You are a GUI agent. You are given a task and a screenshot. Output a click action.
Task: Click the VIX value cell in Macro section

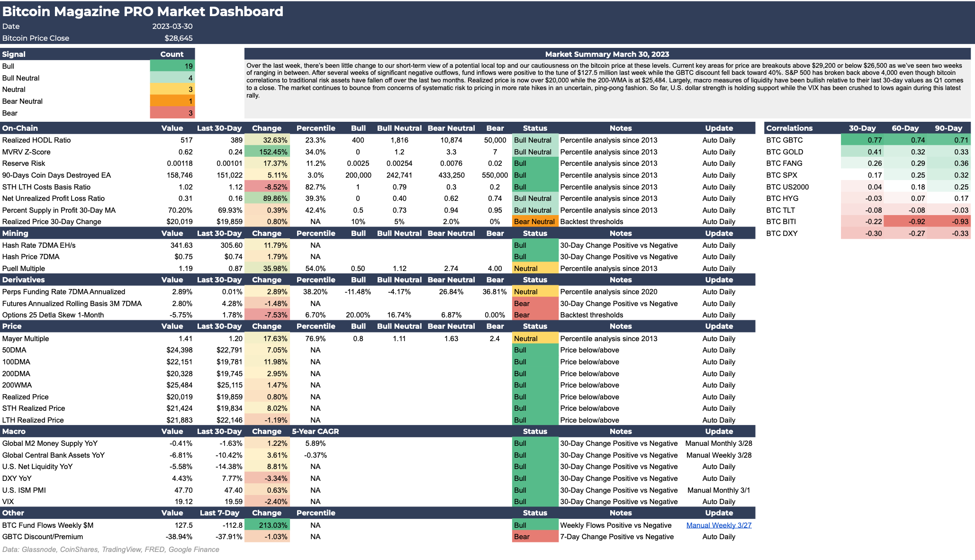185,501
